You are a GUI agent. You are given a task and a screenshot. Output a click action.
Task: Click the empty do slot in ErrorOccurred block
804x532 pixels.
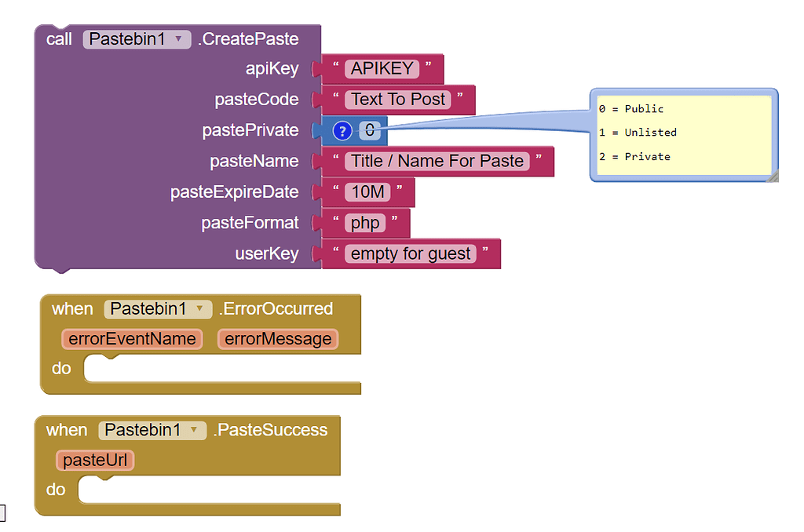click(220, 368)
